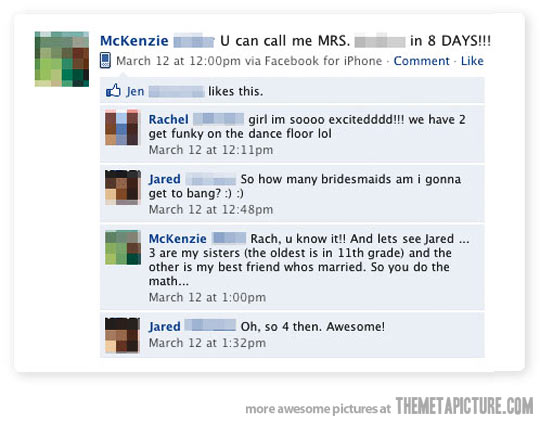Open Jared's avatar on the bridesmaids comment
This screenshot has height=425, width=540.
(x=123, y=187)
